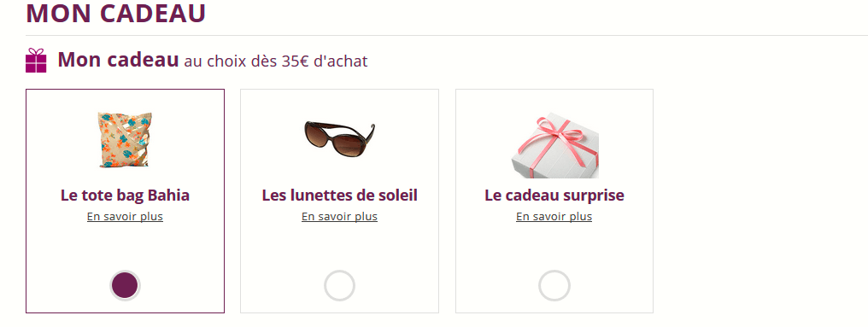Click the Les lunettes de soleil title
The width and height of the screenshot is (868, 327).
click(x=339, y=196)
